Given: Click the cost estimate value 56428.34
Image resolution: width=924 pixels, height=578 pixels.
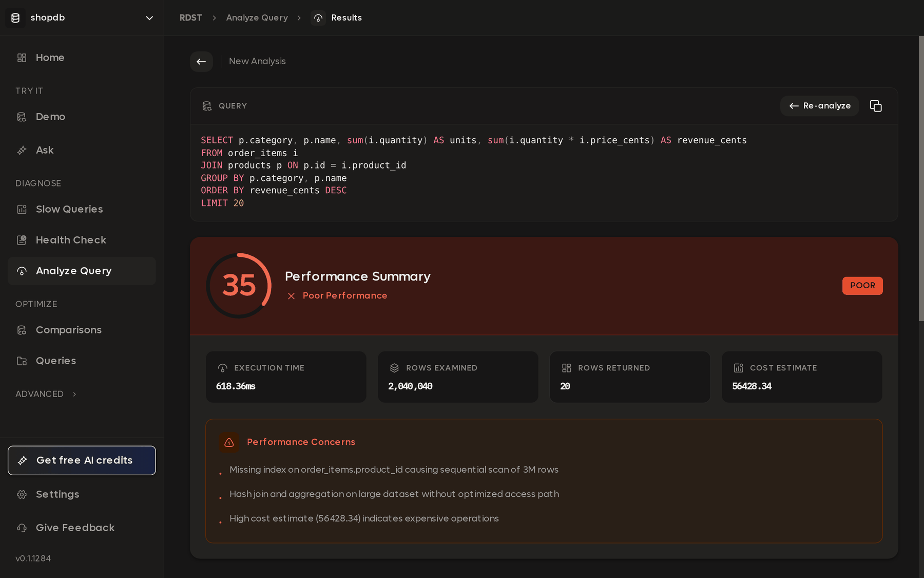Looking at the screenshot, I should pos(752,386).
